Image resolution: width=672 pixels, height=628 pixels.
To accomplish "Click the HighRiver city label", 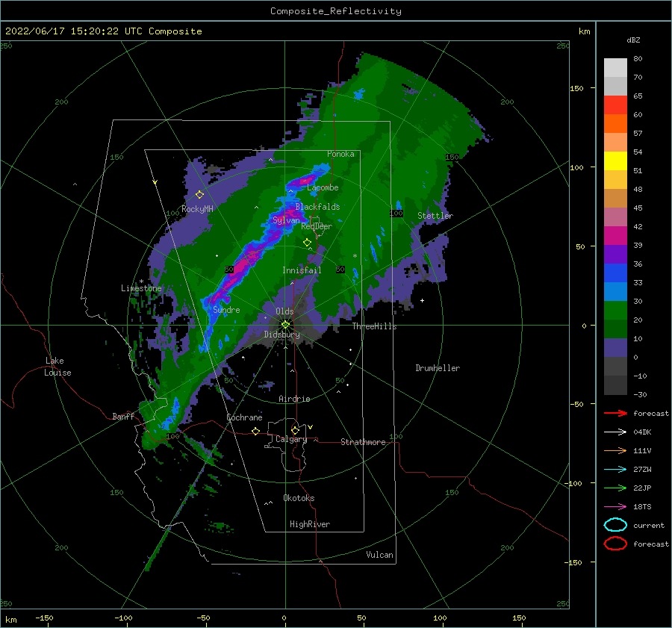I will point(310,524).
